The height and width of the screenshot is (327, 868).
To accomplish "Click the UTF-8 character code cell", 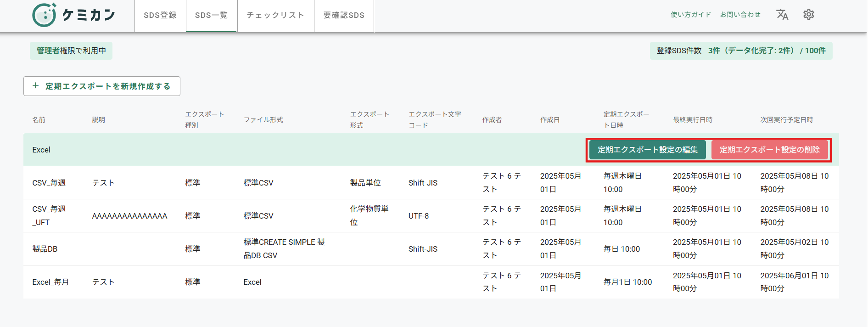I will 419,216.
